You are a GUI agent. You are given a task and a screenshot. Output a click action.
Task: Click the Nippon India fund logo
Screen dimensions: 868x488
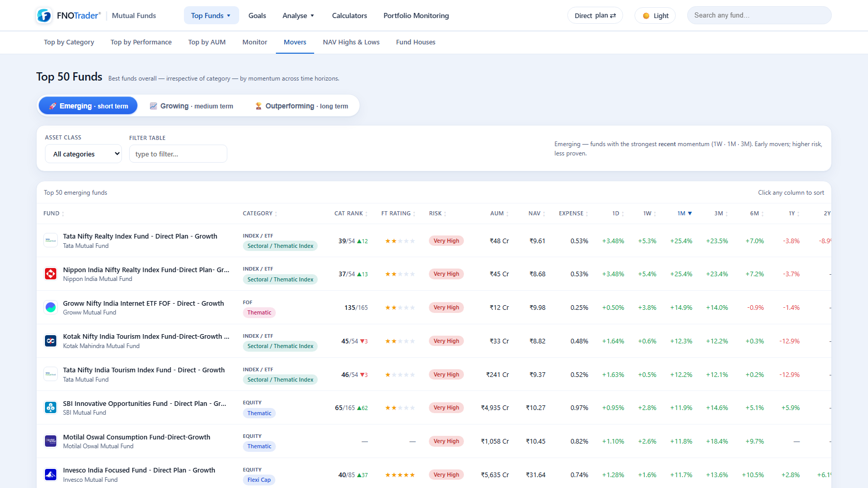[51, 274]
